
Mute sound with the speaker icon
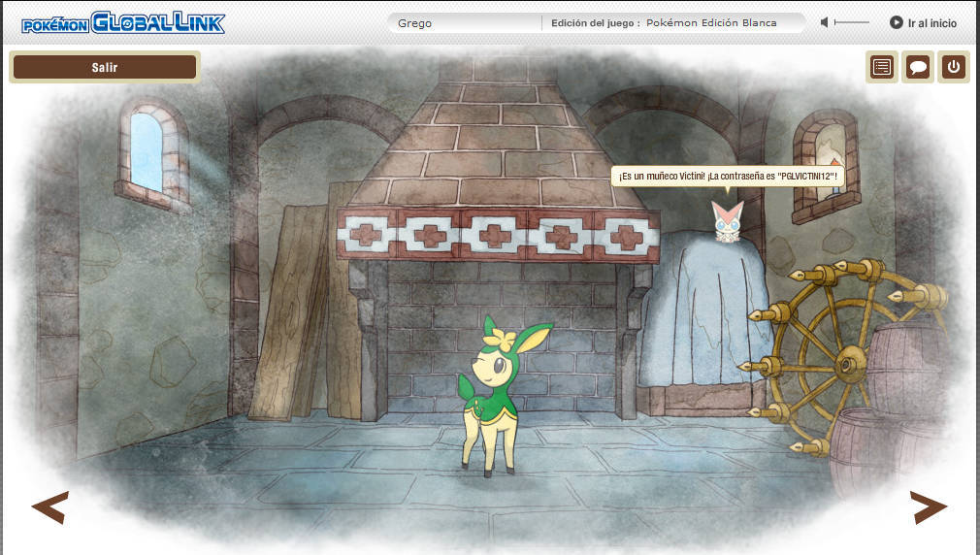(825, 22)
